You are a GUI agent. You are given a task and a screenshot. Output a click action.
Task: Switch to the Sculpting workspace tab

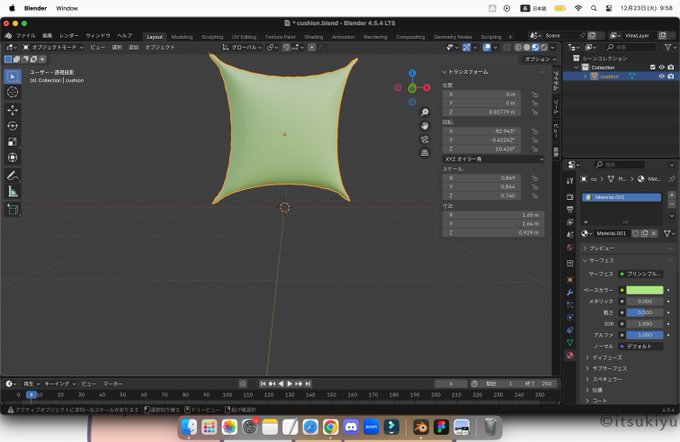click(212, 37)
